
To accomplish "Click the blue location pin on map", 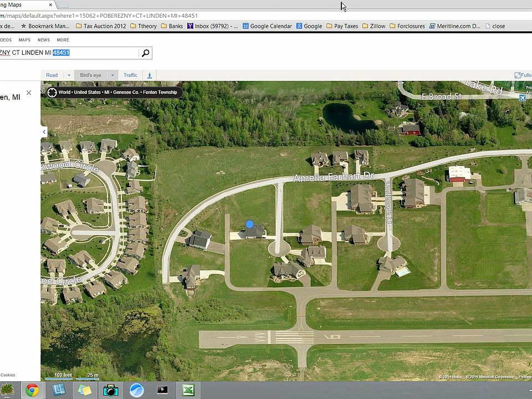I will (250, 224).
